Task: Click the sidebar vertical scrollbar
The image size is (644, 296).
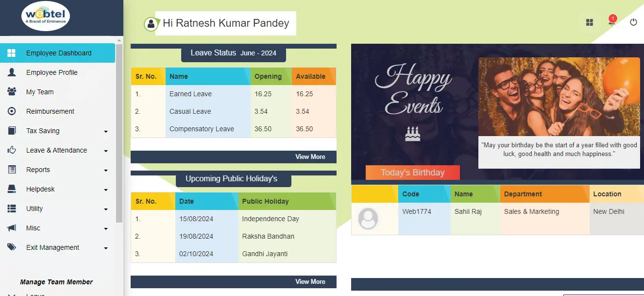Action: pos(119,133)
